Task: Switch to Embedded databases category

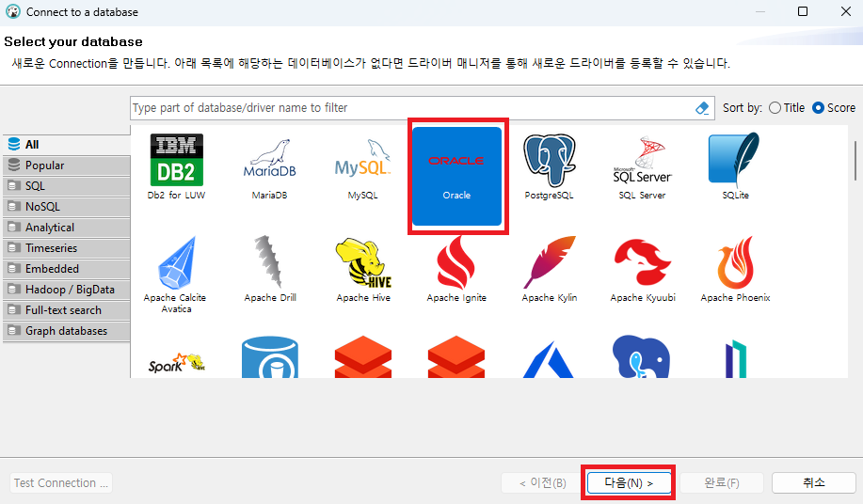Action: coord(67,269)
